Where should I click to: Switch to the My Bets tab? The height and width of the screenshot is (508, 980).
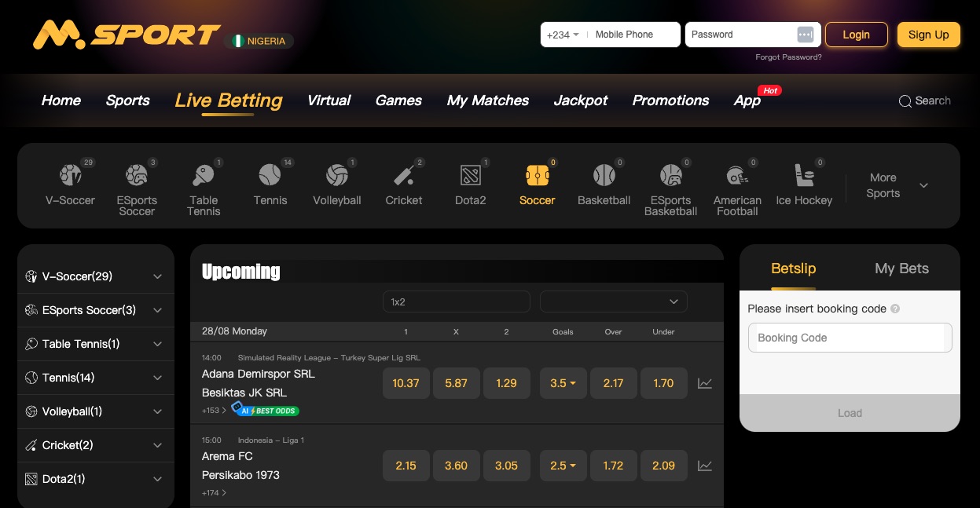[902, 269]
